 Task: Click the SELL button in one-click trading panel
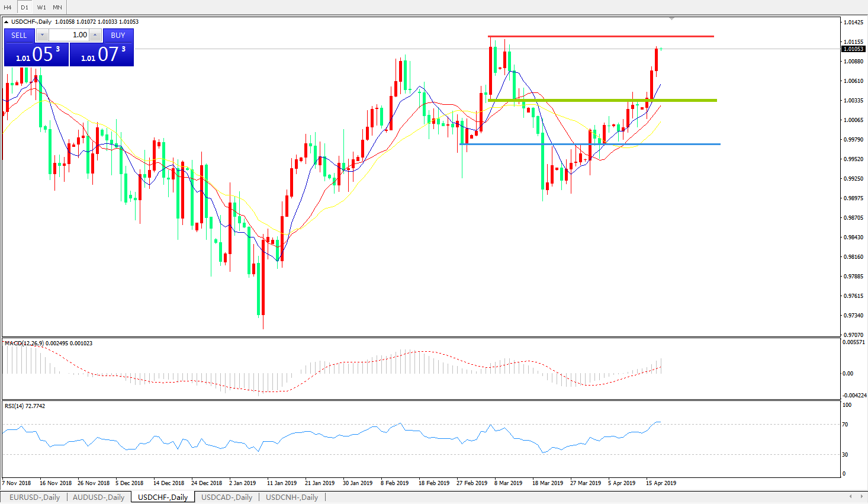pyautogui.click(x=20, y=35)
